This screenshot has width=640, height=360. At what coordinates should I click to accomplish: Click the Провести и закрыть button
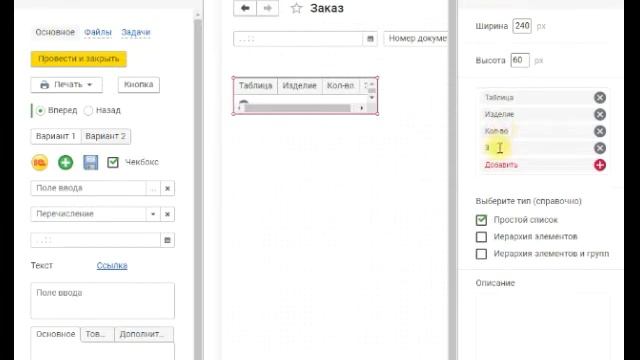coord(78,59)
